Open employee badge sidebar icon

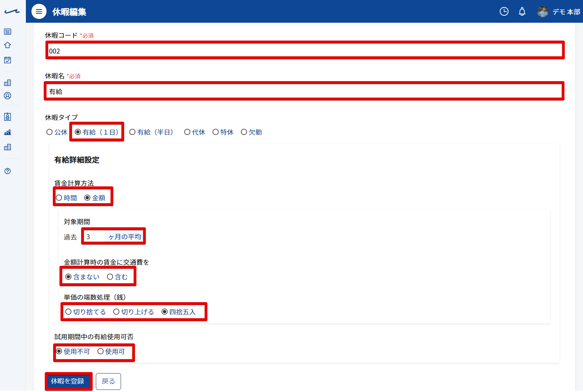[x=7, y=117]
